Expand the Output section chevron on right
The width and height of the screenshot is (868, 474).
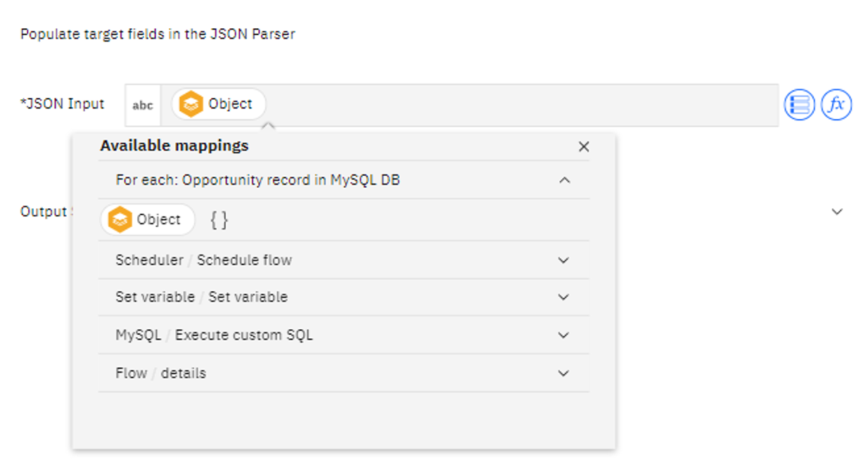837,212
